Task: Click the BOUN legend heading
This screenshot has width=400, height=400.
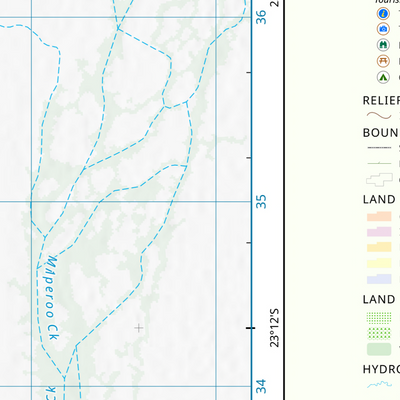Action: tap(381, 133)
